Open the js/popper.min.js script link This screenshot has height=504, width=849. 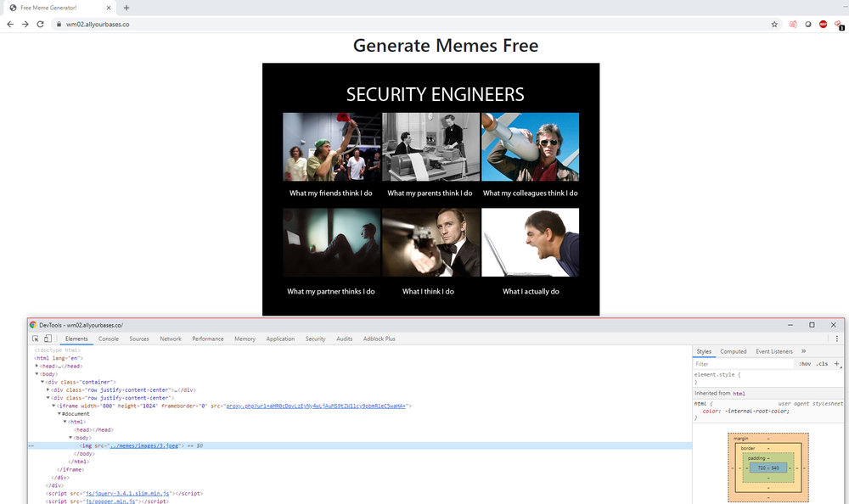coord(110,501)
